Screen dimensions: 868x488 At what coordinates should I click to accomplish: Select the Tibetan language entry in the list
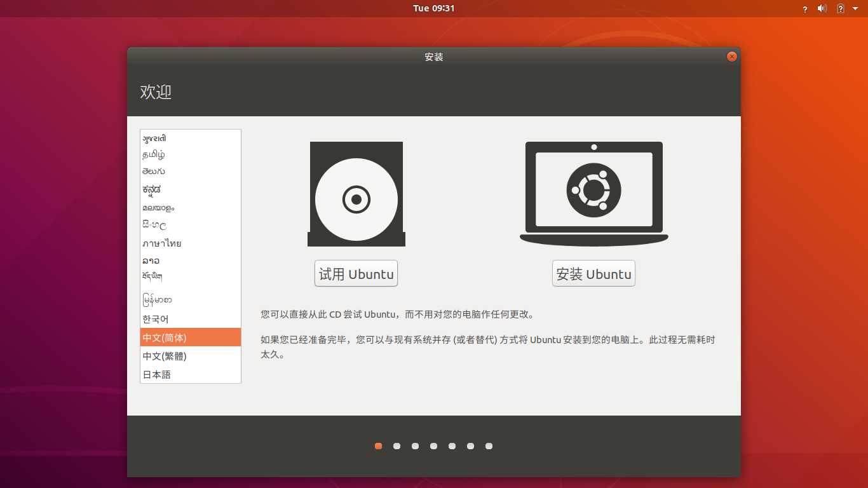(x=191, y=277)
